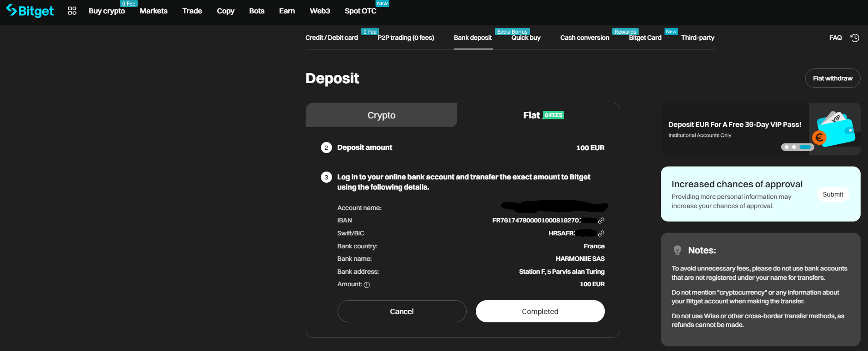868x351 pixels.
Task: Click the Amount 100 EUR value
Action: [592, 284]
